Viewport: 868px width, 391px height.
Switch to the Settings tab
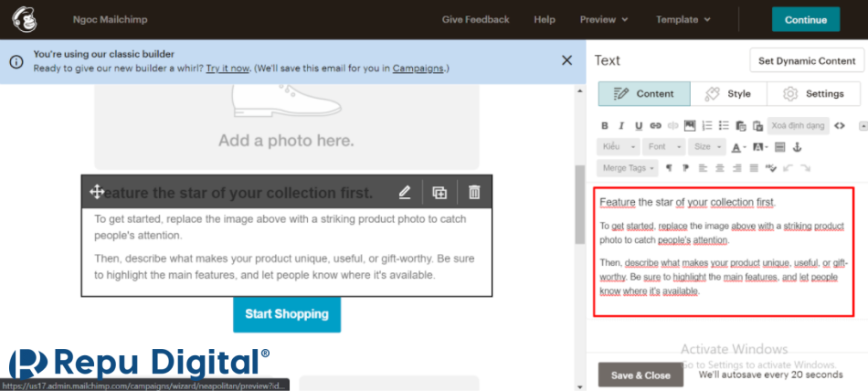click(814, 93)
